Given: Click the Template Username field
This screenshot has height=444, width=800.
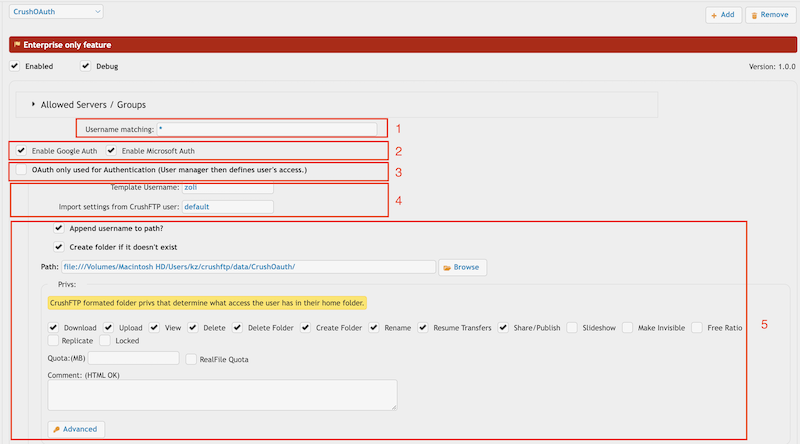Looking at the screenshot, I should point(228,187).
